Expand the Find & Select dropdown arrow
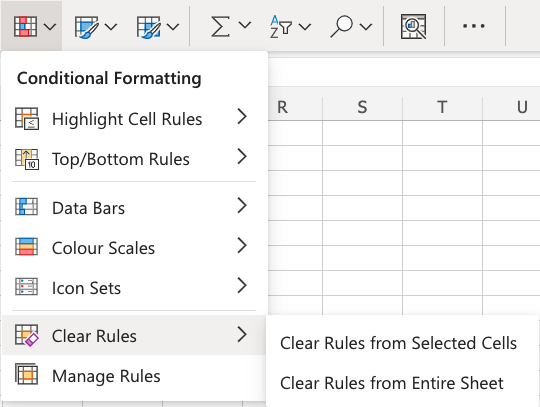Image resolution: width=540 pixels, height=407 pixels. [x=366, y=27]
